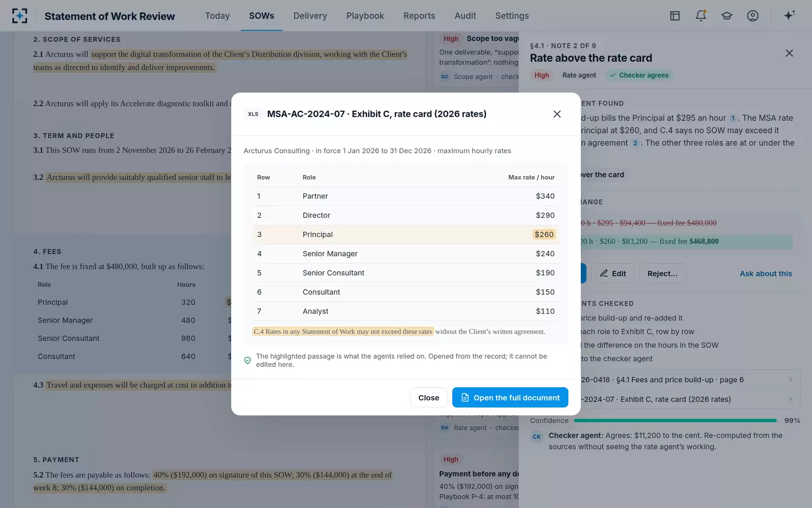Open the Reports tab
Viewport: 812px width, 508px height.
coord(419,16)
